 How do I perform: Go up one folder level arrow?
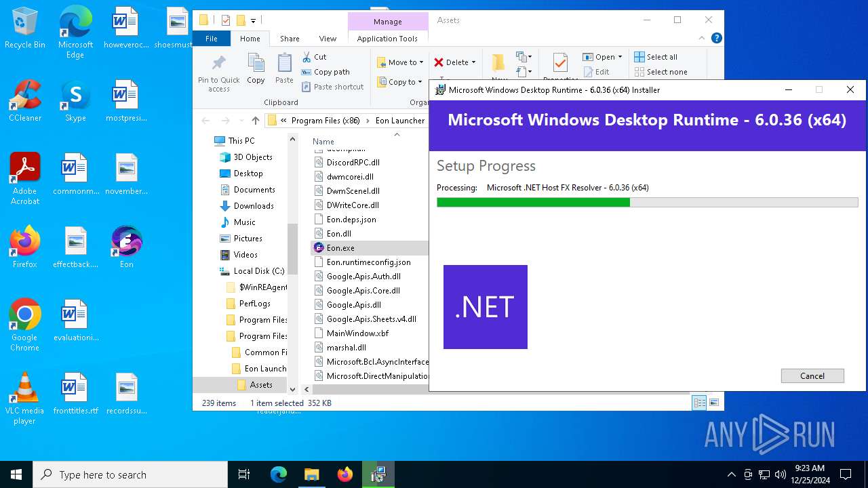[x=255, y=121]
